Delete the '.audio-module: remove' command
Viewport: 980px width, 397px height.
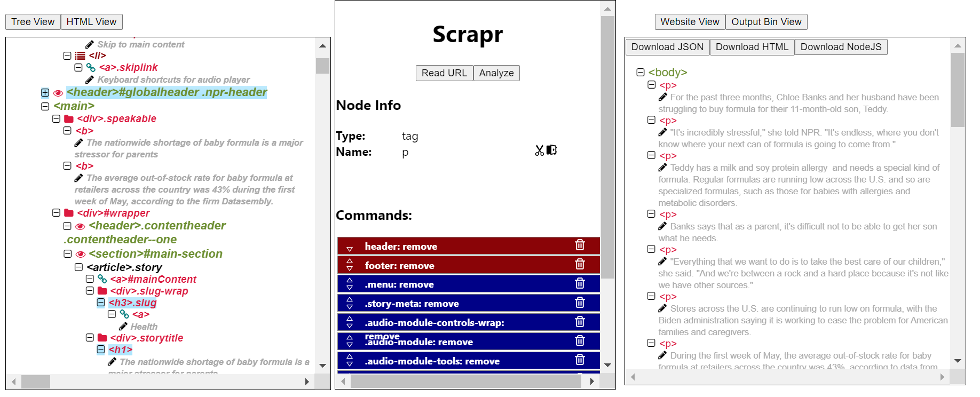[x=580, y=340]
